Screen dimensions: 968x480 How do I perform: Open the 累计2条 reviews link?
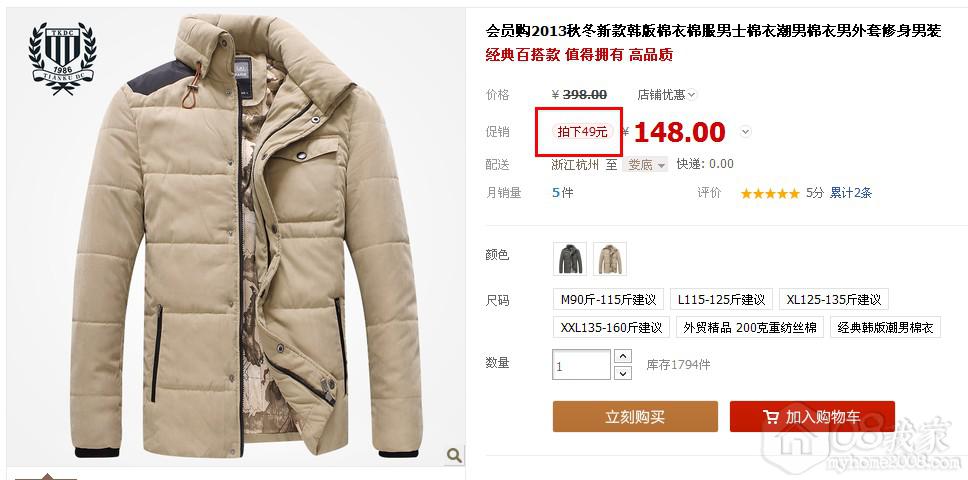click(851, 193)
